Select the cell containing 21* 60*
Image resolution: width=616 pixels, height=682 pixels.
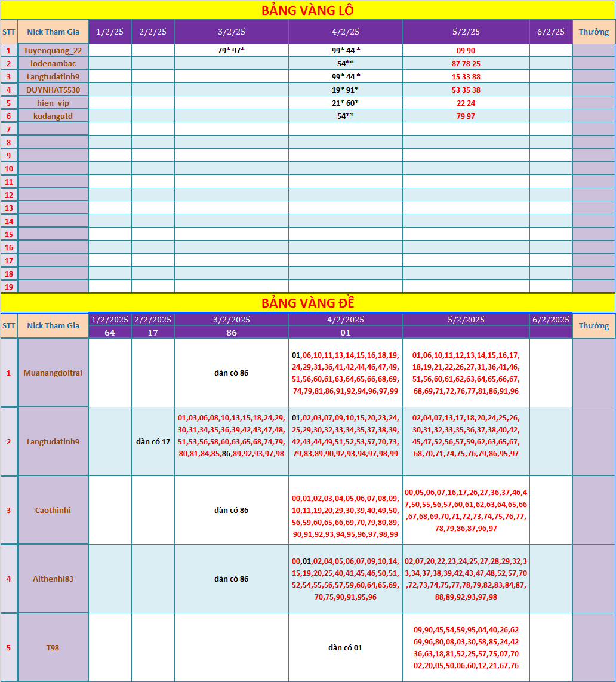tap(346, 103)
